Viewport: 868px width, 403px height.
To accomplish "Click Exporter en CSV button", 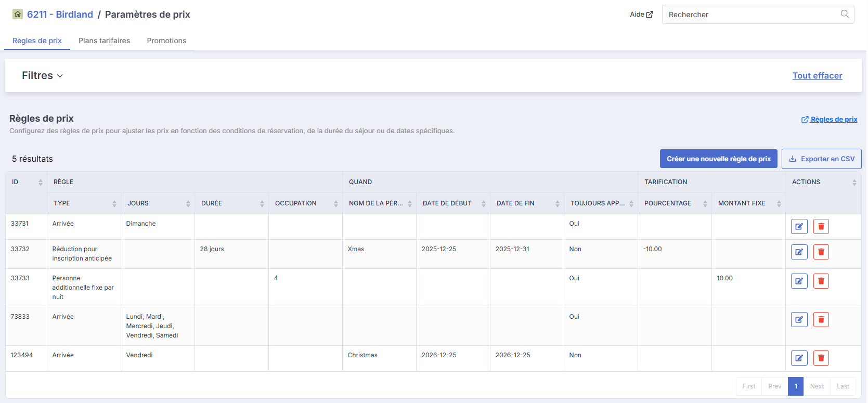I will pos(821,159).
